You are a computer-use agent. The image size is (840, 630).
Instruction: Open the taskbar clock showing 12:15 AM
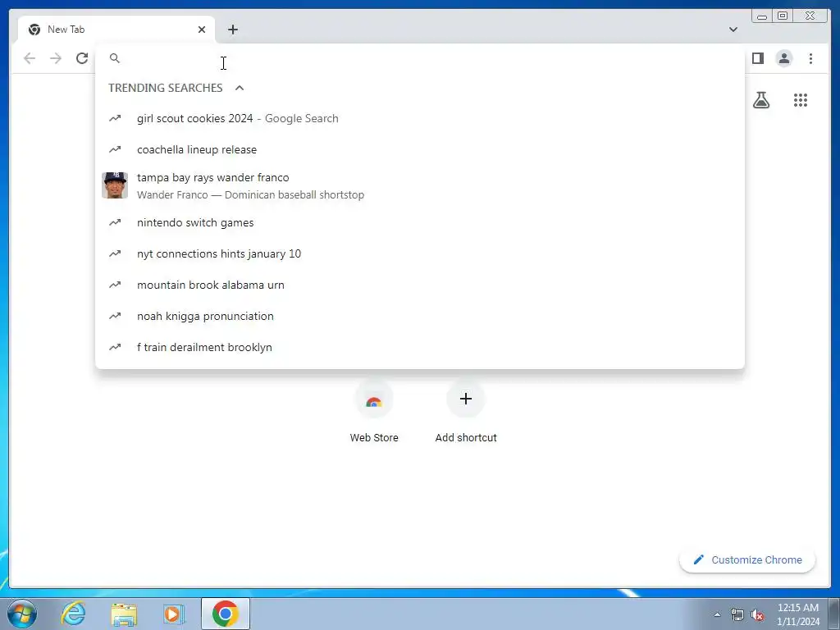coord(797,614)
